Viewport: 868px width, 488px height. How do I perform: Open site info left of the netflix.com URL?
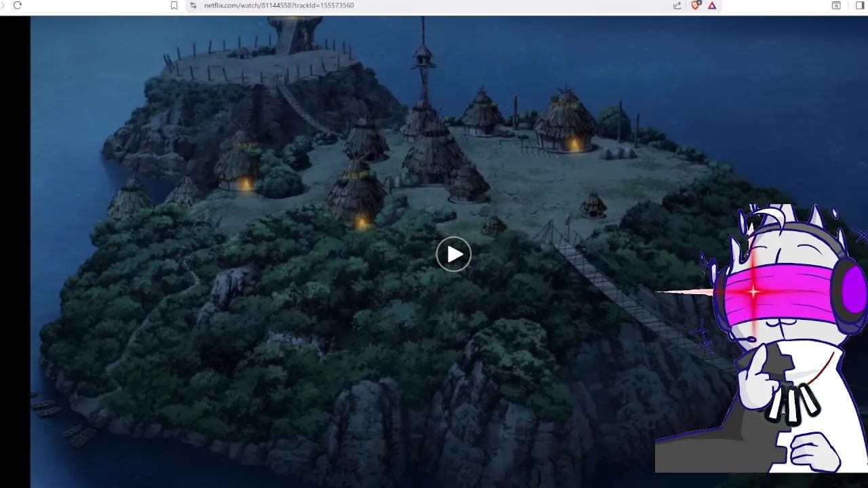click(x=193, y=5)
